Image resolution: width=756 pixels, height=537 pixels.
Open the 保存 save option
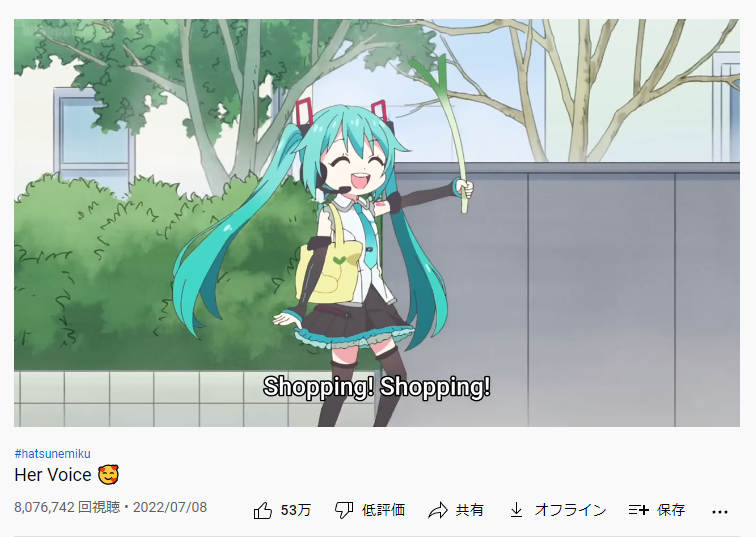point(671,510)
